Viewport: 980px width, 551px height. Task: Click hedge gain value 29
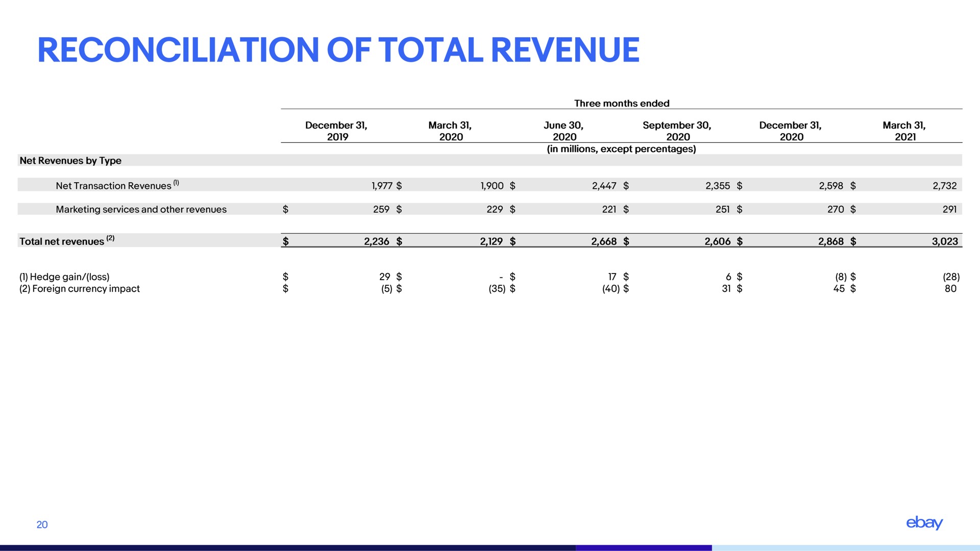coord(385,277)
